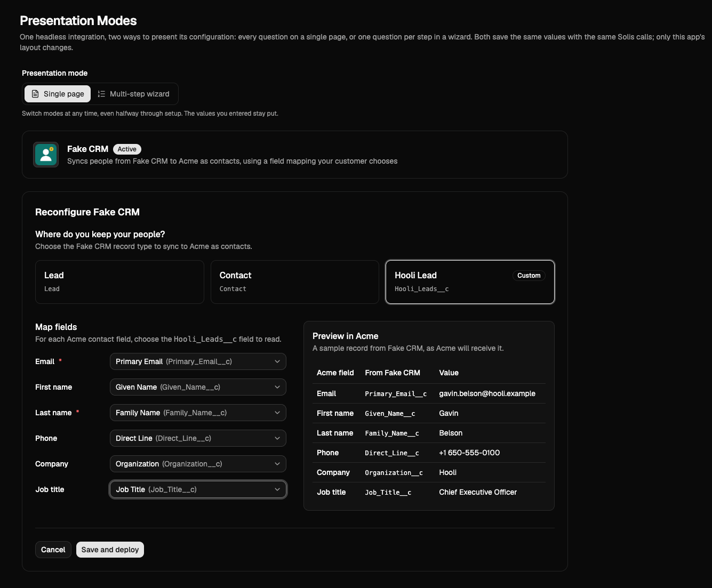Viewport: 712px width, 588px height.
Task: Switch to Multi-step wizard mode
Action: tap(134, 94)
